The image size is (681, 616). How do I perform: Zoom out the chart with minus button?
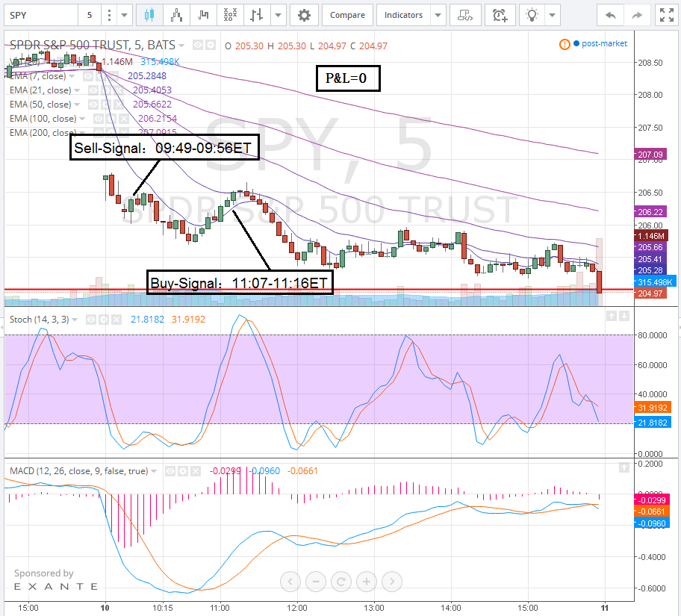click(316, 581)
